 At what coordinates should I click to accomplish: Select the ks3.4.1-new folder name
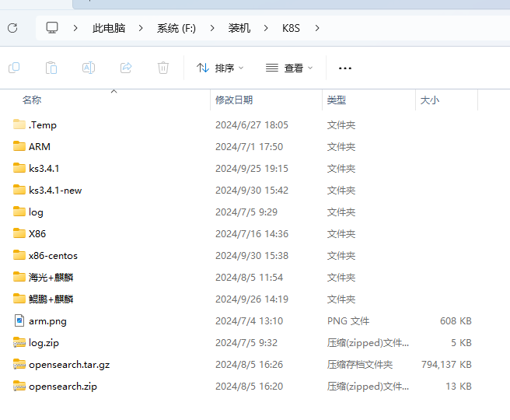[55, 191]
